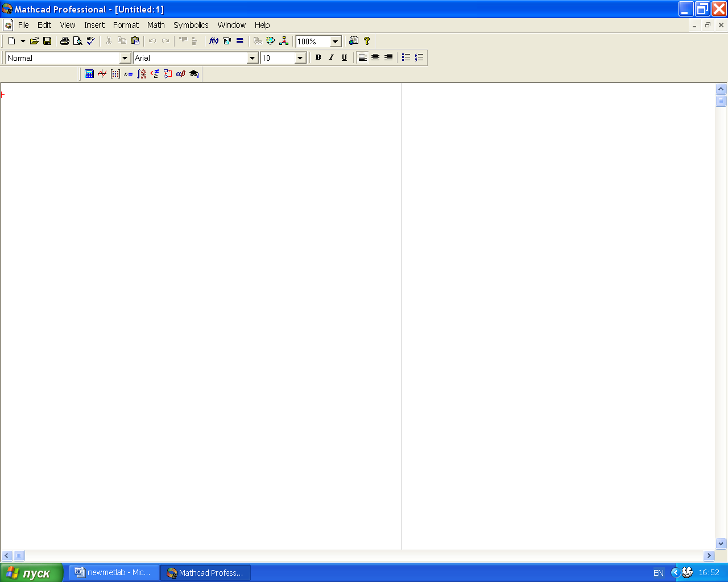Screen dimensions: 728x582
Task: Open the File menu
Action: 23,25
